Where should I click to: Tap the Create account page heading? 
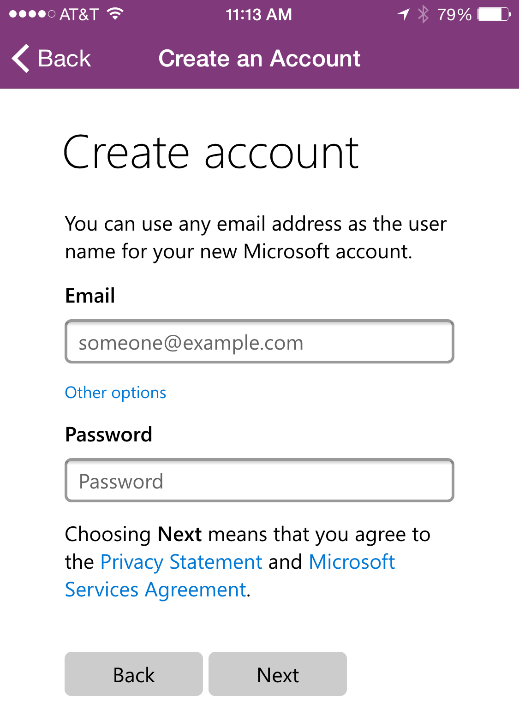tap(211, 153)
